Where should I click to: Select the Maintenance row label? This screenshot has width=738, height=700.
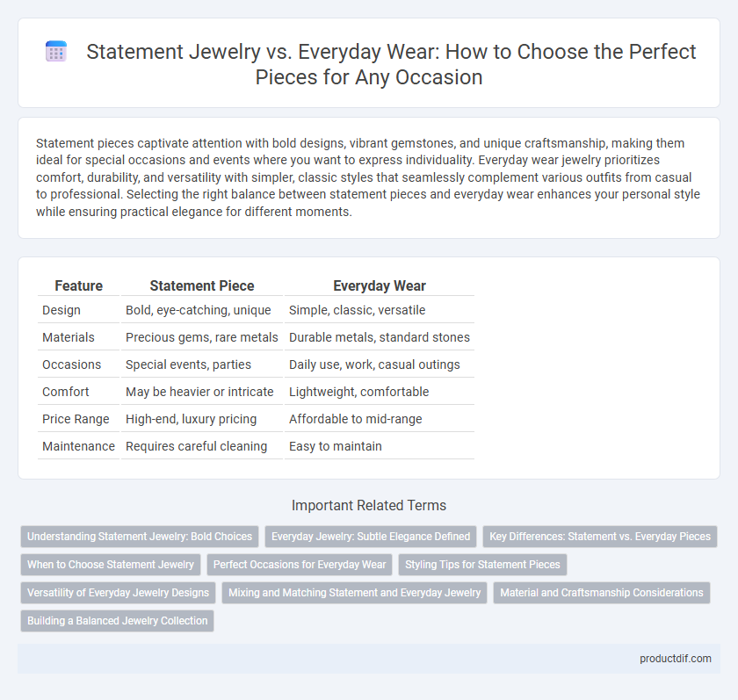pyautogui.click(x=78, y=446)
